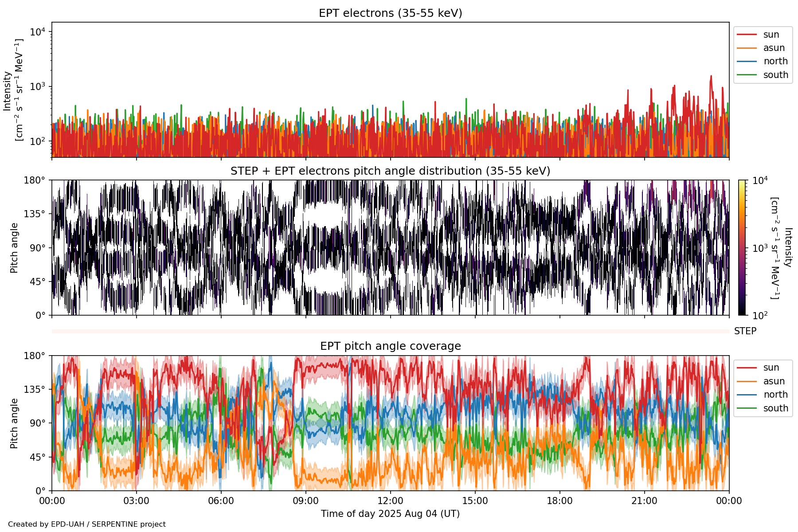Click the intensity colorbar beside pitch angle plot
The height and width of the screenshot is (532, 798).
coord(742,247)
